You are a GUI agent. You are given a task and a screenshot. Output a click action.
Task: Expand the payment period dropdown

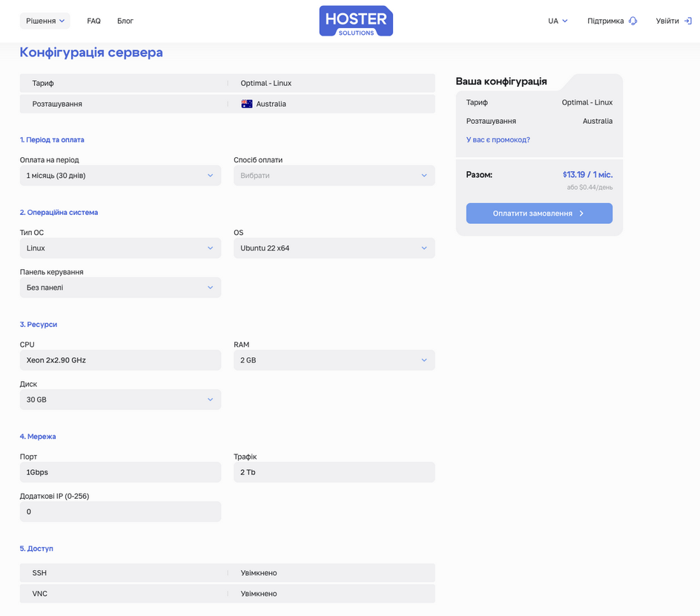120,176
